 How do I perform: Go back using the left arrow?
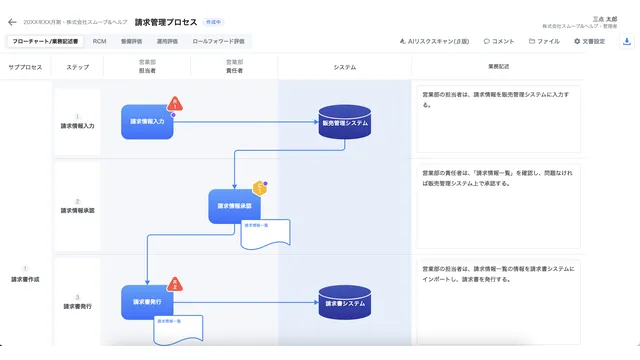tap(12, 22)
